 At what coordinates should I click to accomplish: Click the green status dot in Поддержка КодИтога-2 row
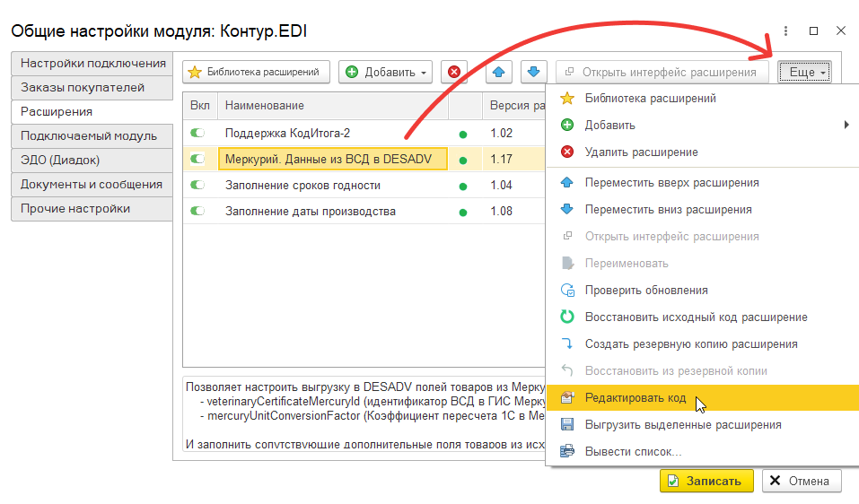click(x=463, y=135)
